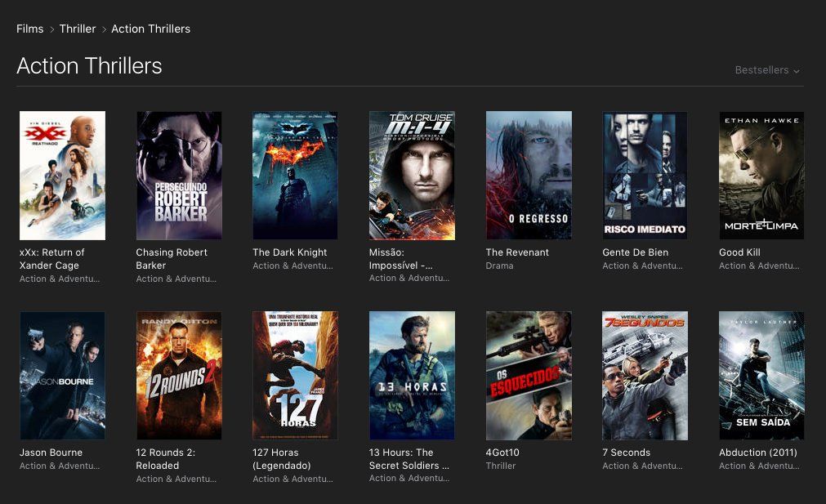Open the Tom Cruise M:I-4 poster
The height and width of the screenshot is (504, 826).
[412, 176]
